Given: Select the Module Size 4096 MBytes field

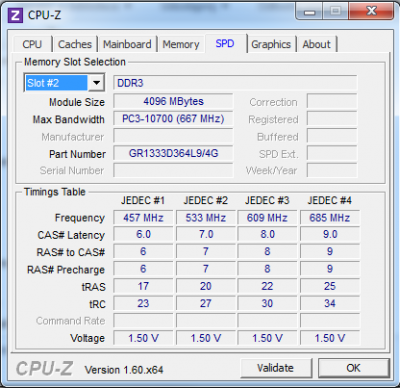Looking at the screenshot, I should tap(173, 102).
